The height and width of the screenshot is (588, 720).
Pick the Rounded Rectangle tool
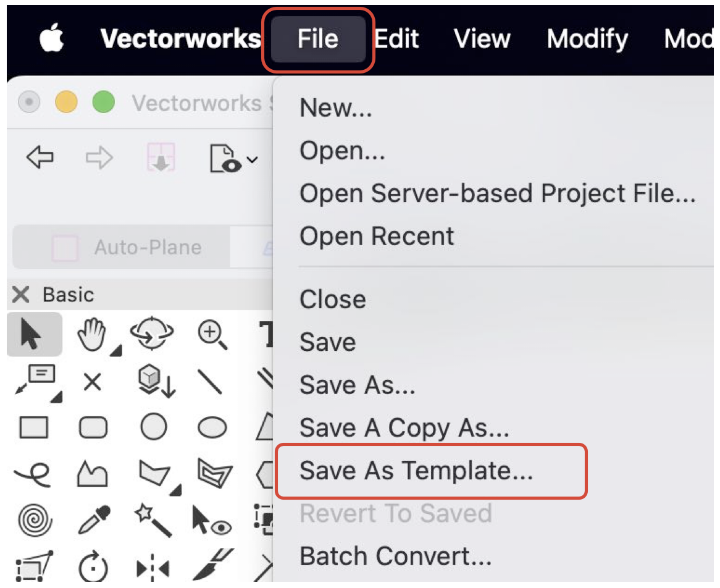[93, 427]
